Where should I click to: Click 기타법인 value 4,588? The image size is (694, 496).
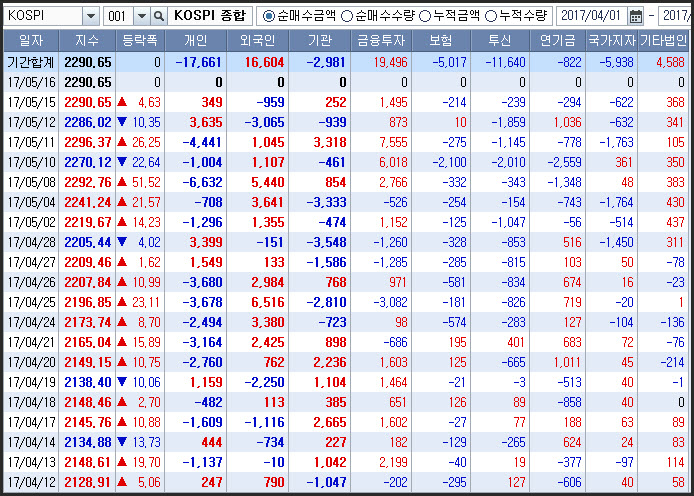pos(671,62)
